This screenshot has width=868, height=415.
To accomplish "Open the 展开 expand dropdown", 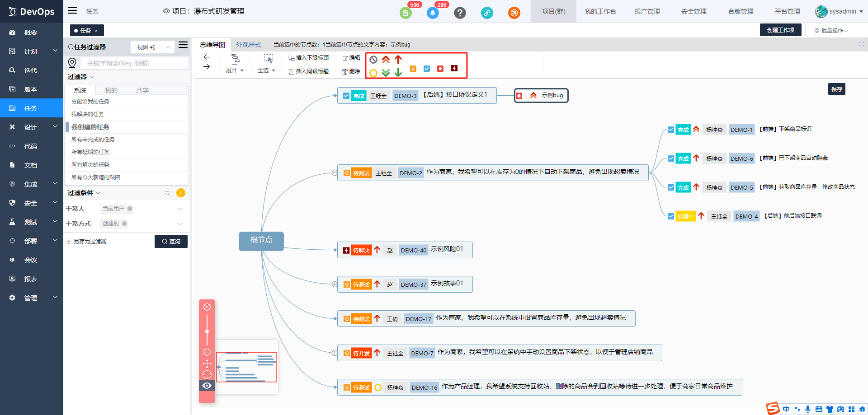I will [235, 70].
